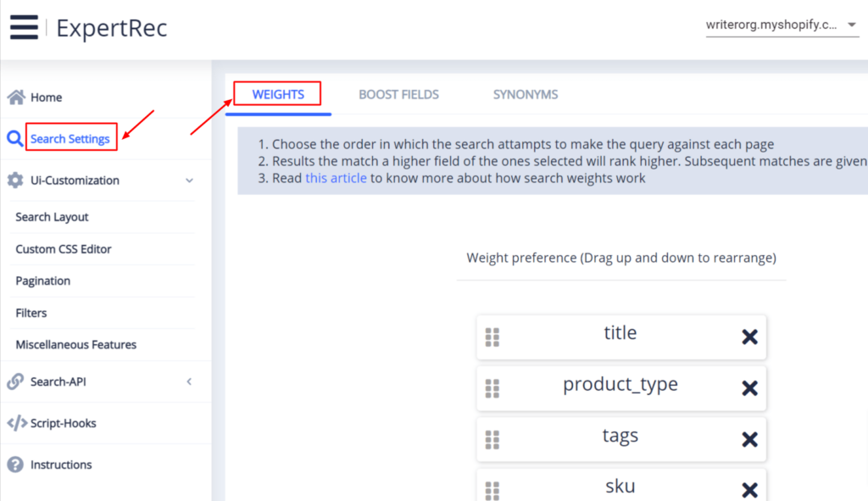Grab the drag handle beside sku
The height and width of the screenshot is (501, 868).
click(x=492, y=489)
